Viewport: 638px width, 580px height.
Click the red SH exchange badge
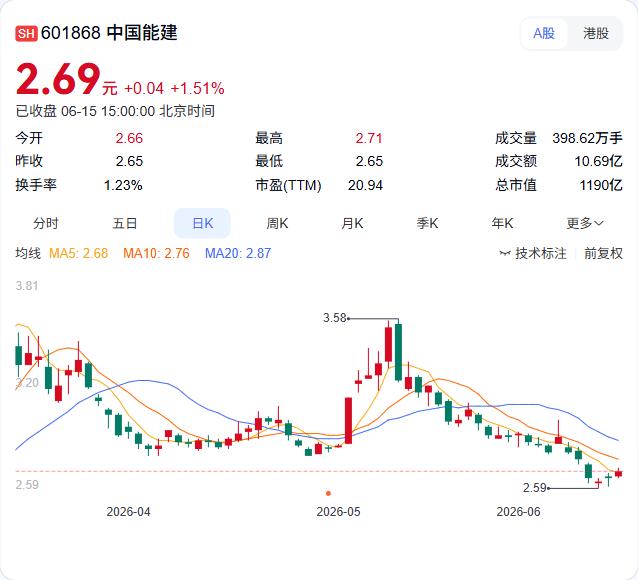coord(26,33)
